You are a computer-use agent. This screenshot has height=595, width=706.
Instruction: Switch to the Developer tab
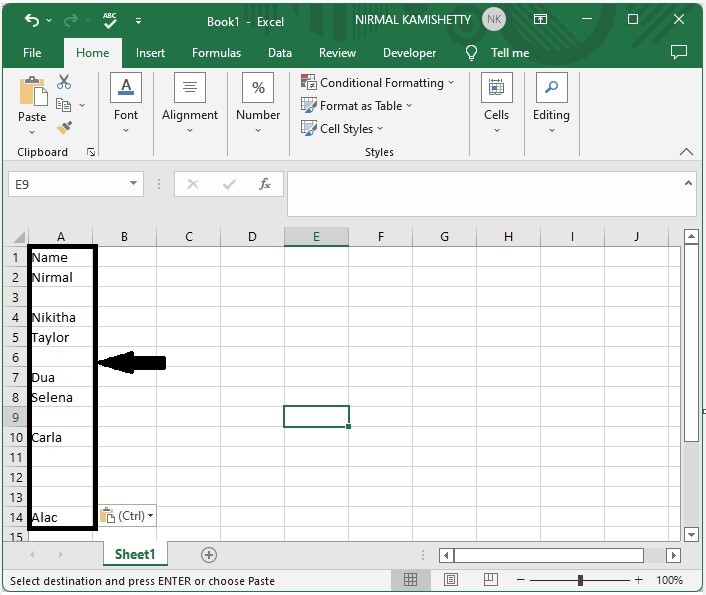409,53
